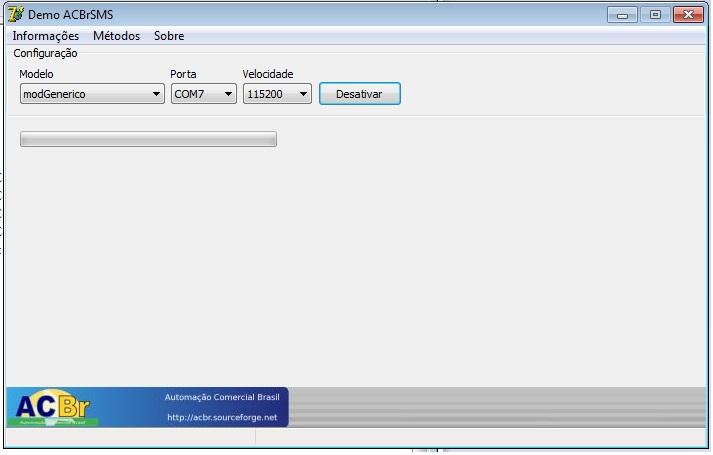The image size is (713, 455).
Task: Click the Velocidade label
Action: [268, 74]
